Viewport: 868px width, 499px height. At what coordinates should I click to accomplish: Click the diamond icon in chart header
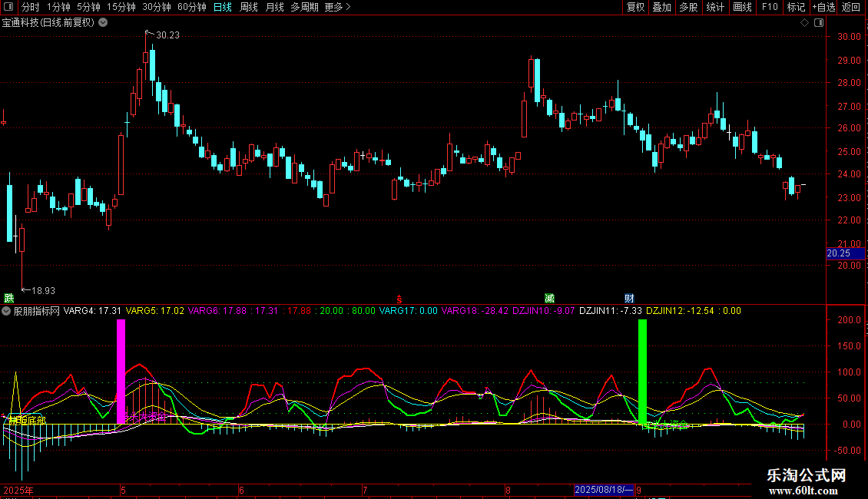pos(804,22)
